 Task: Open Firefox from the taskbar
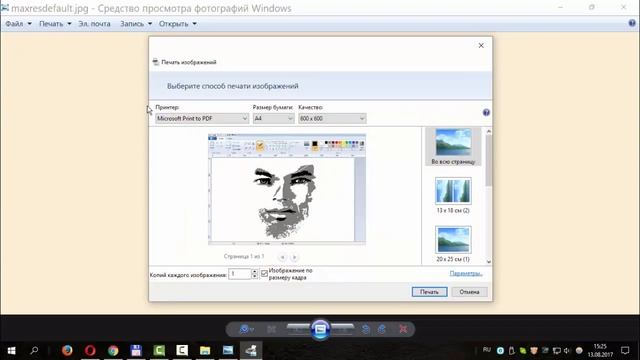(67, 350)
